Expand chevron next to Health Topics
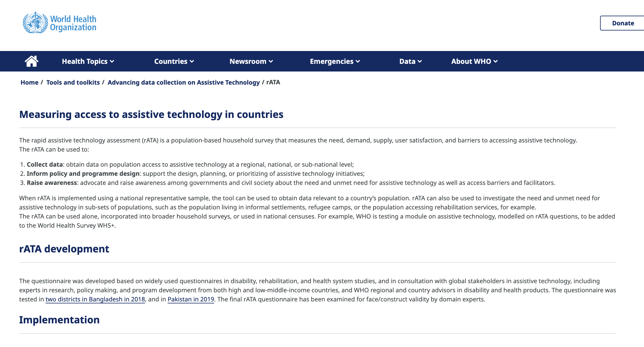The width and height of the screenshot is (644, 347). 112,62
